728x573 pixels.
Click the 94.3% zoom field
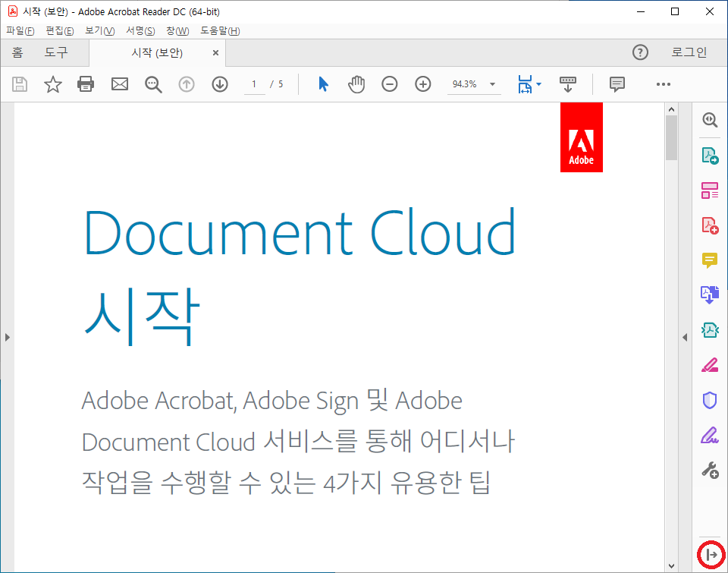465,84
